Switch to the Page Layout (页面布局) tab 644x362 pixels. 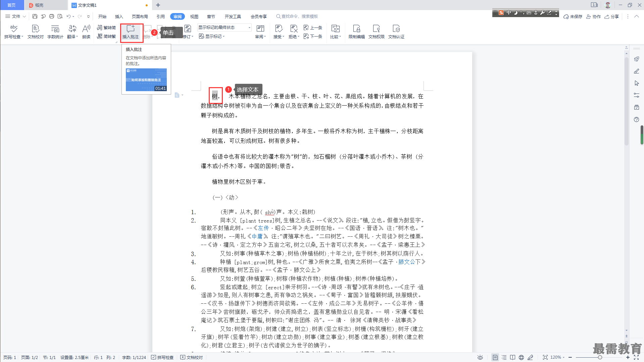pyautogui.click(x=140, y=16)
